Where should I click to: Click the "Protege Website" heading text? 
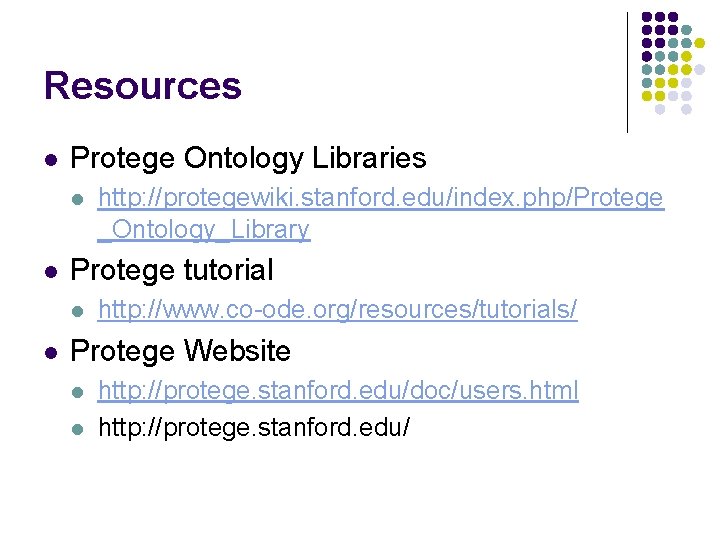pos(181,351)
